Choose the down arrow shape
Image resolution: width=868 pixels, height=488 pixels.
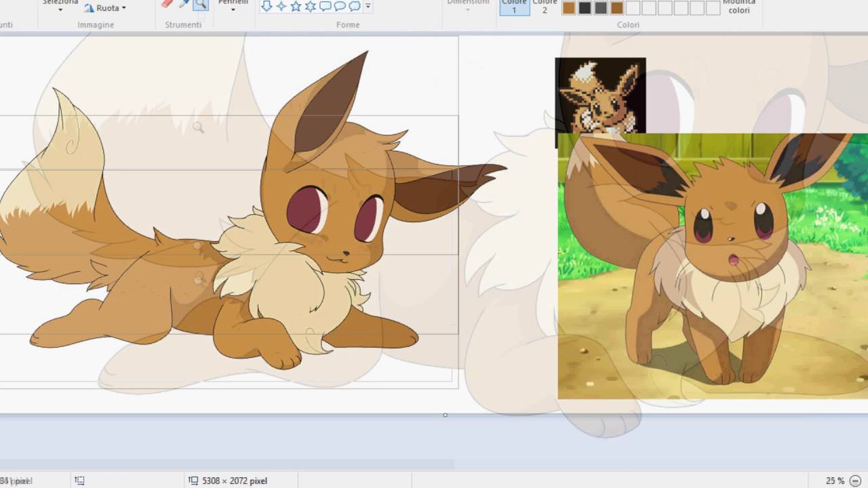pyautogui.click(x=266, y=7)
